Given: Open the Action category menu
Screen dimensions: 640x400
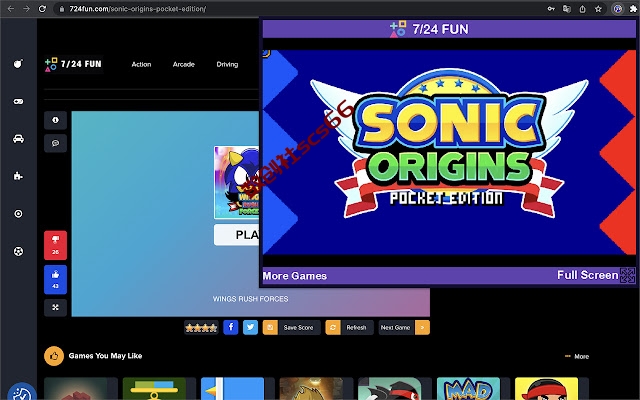Looking at the screenshot, I should click(x=141, y=64).
